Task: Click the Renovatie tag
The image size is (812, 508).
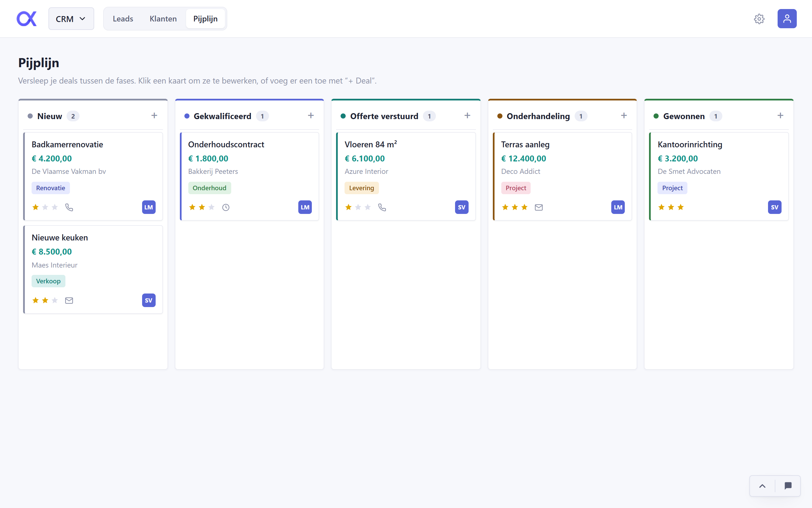Action: 51,188
